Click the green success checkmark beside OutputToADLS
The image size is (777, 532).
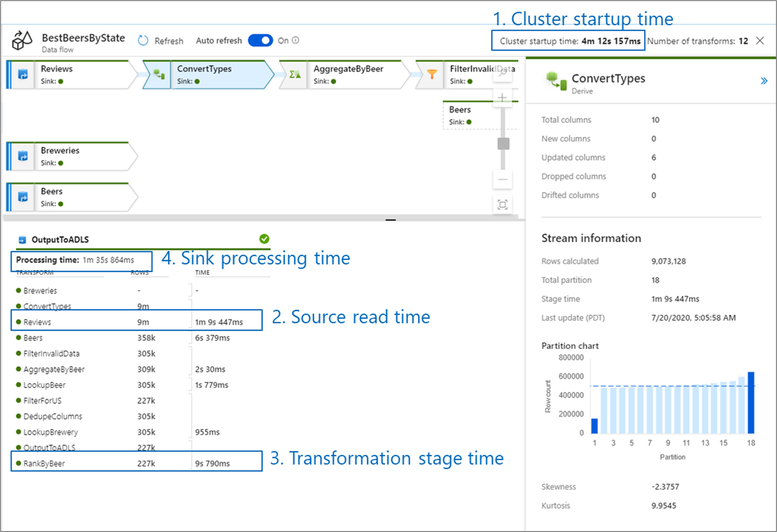(x=265, y=238)
